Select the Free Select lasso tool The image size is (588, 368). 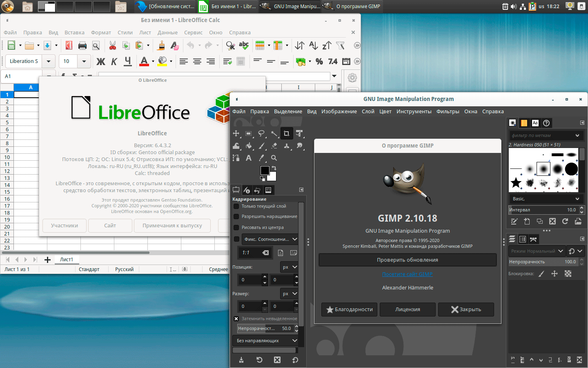[x=261, y=133]
